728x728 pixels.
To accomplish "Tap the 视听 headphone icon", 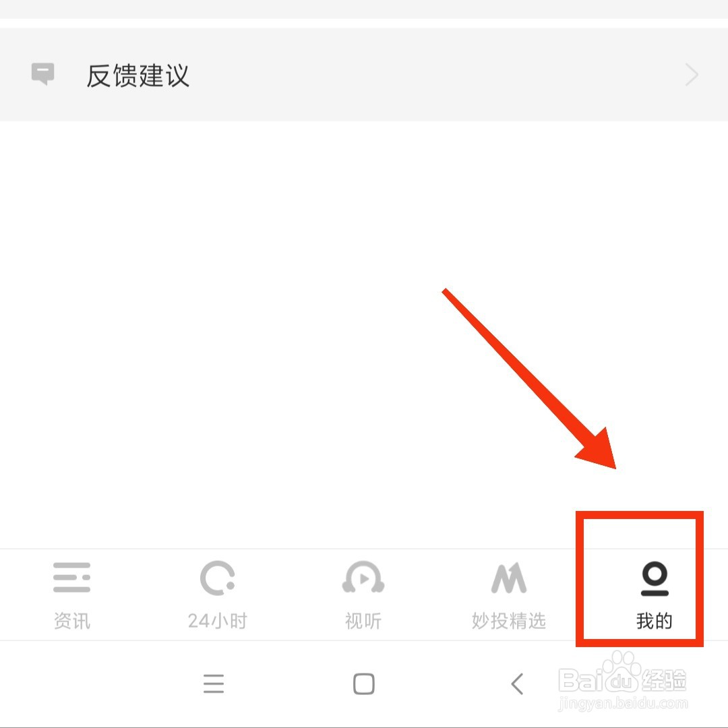I will click(363, 577).
